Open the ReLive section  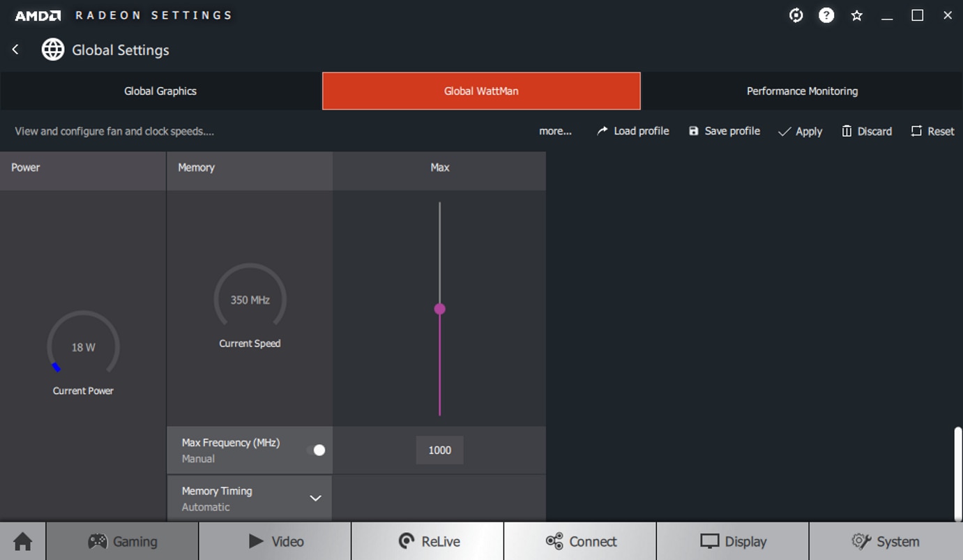tap(427, 541)
